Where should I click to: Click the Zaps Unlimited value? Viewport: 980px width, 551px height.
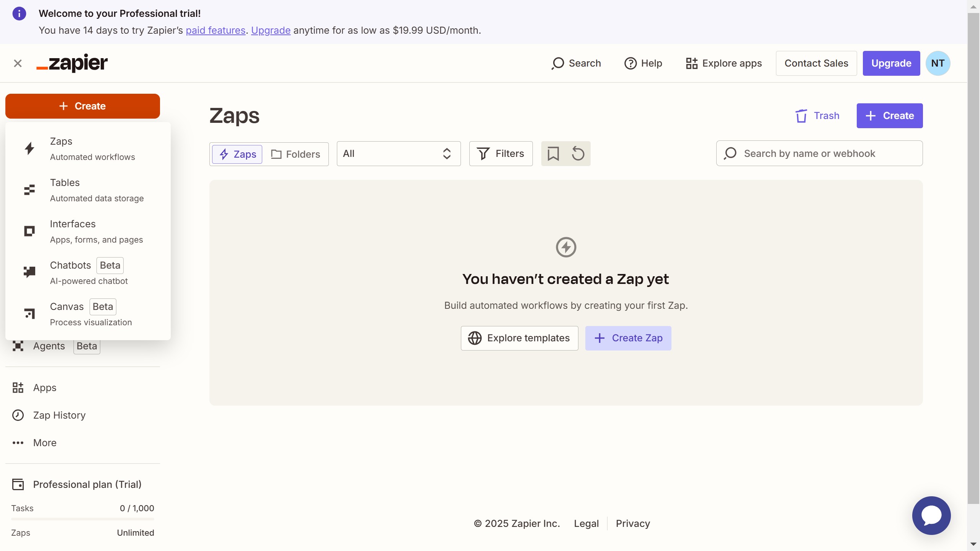[x=136, y=533]
